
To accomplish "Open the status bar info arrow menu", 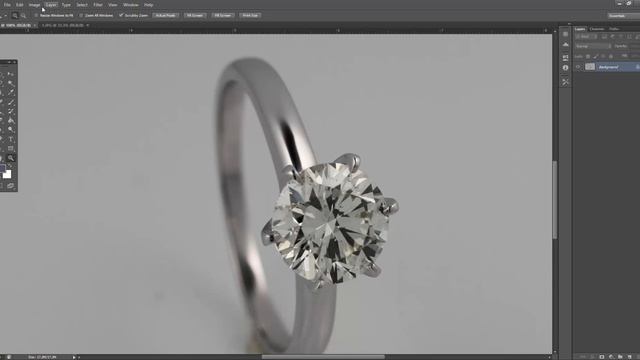I will coord(74,357).
